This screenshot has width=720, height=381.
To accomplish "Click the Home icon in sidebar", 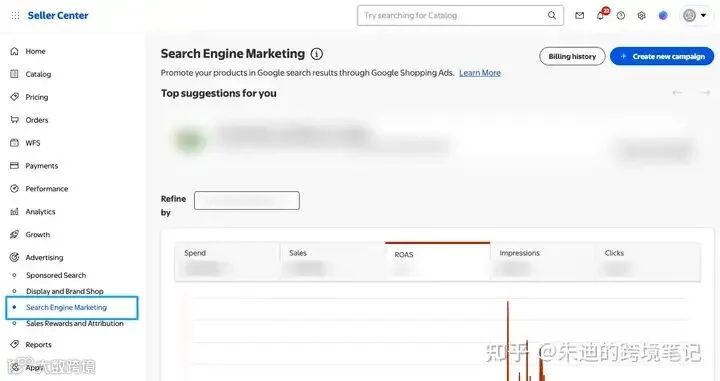I will [14, 51].
